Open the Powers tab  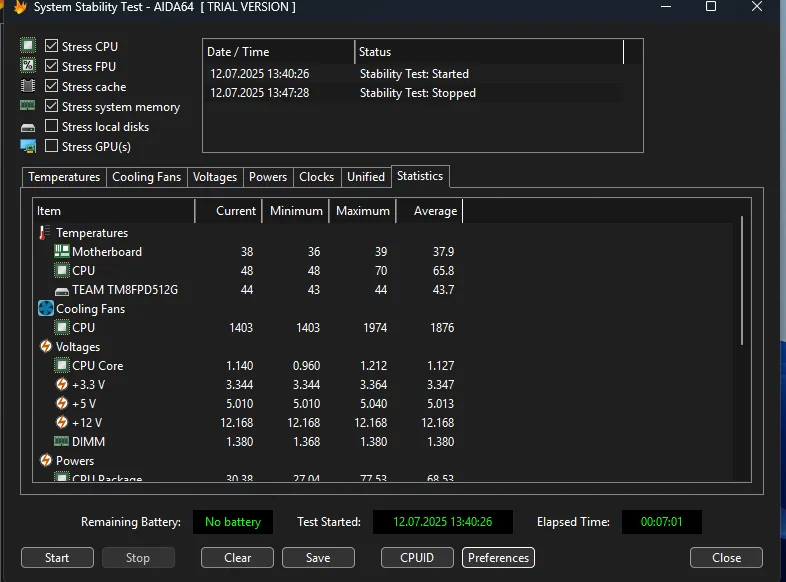(268, 177)
